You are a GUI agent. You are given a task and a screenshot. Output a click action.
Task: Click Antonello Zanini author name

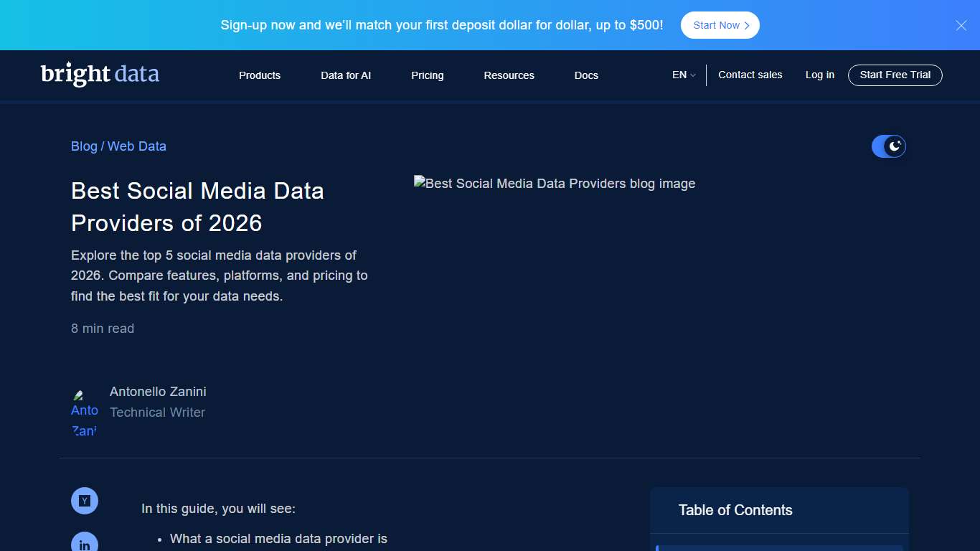[x=158, y=392]
